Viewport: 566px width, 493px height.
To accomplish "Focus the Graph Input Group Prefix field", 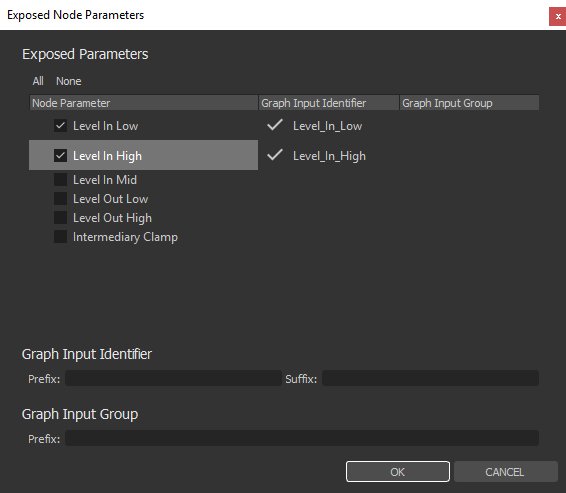I will tap(302, 438).
